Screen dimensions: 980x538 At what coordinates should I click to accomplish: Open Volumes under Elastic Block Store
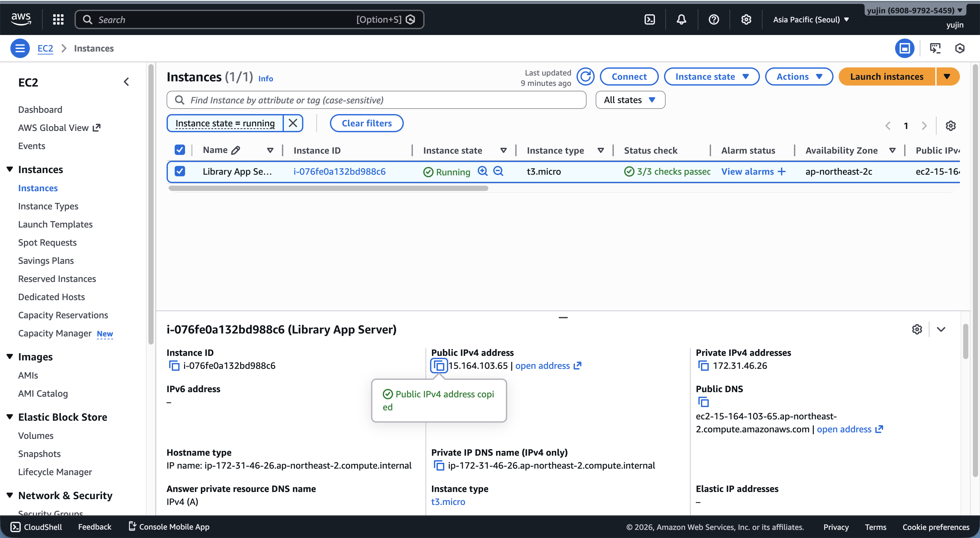tap(36, 435)
